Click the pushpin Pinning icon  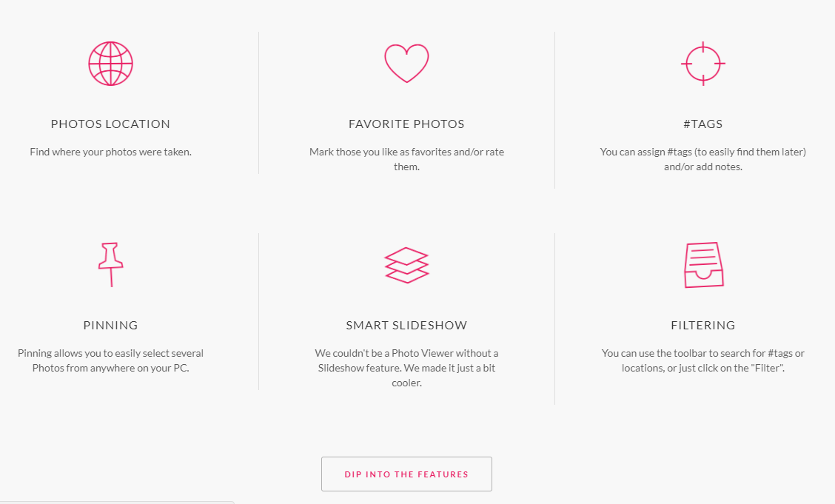click(111, 264)
